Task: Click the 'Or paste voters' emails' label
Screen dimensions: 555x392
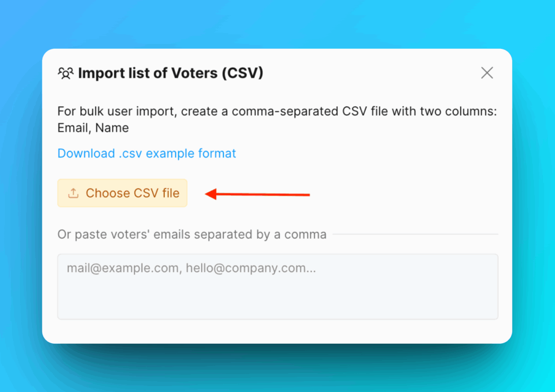Action: 192,234
